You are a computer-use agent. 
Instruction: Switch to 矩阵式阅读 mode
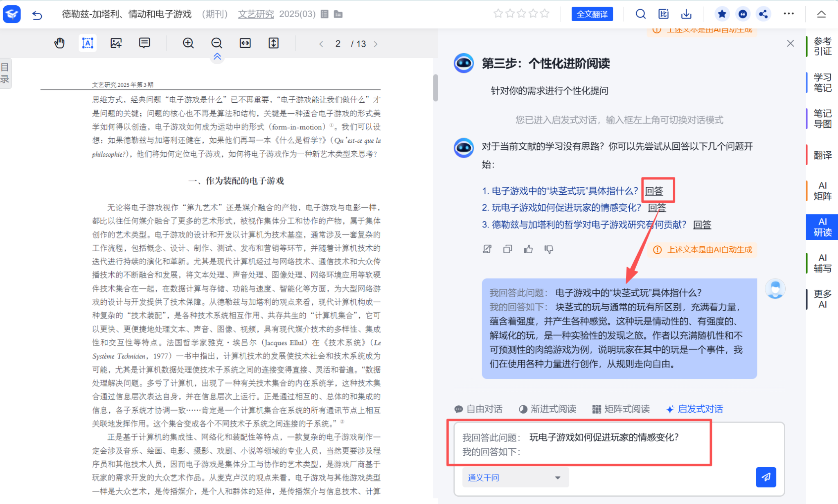(x=621, y=409)
